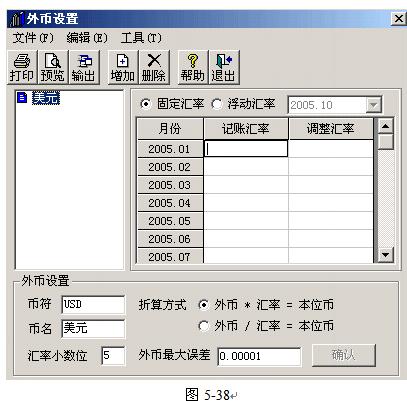
Task: Open the 工具(T) menu
Action: (x=141, y=38)
